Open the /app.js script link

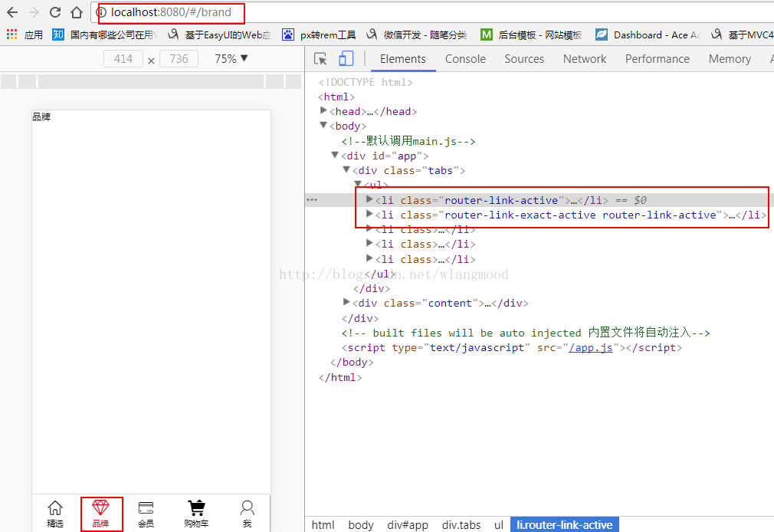591,348
